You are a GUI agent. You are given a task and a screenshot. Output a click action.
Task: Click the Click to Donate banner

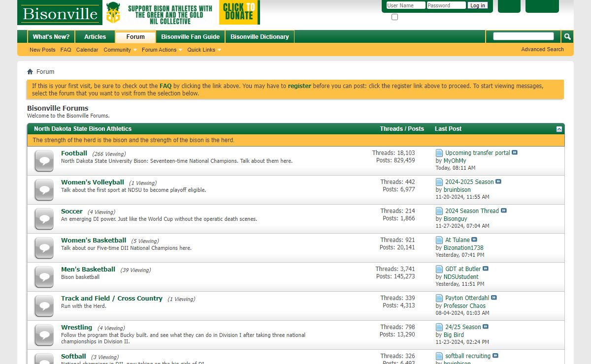pos(239,13)
